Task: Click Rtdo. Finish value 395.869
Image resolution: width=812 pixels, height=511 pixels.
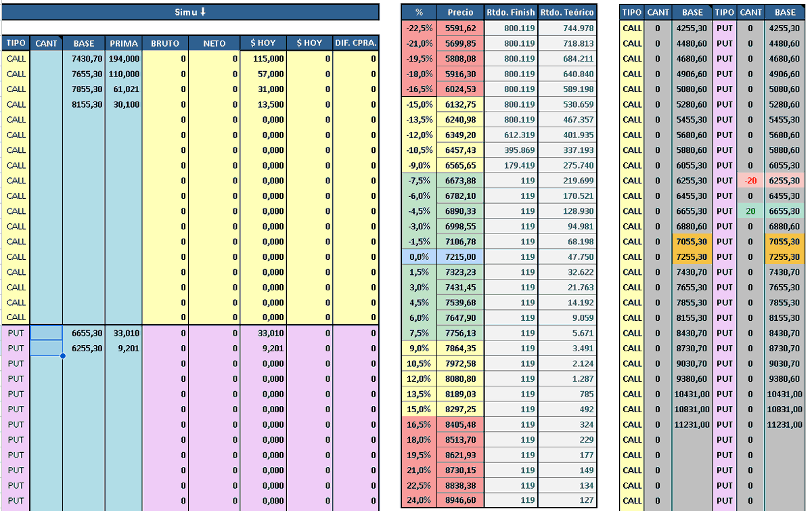Action: (511, 150)
